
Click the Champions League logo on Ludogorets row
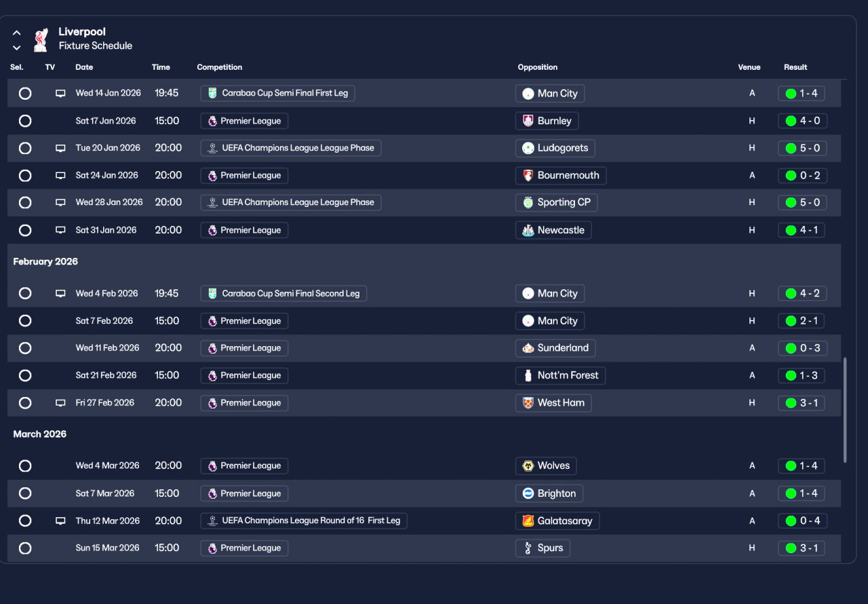tap(213, 148)
